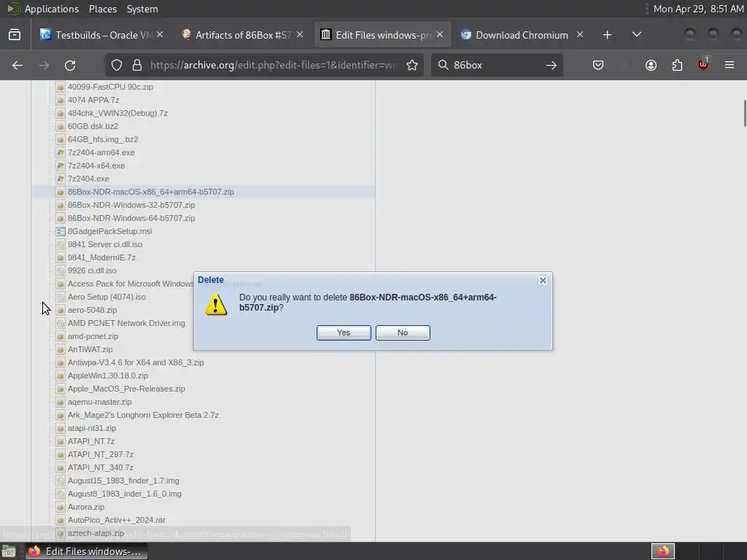Screen dimensions: 747x560
Task: Select 60GB.dsk.bz2 file
Action: click(x=93, y=126)
